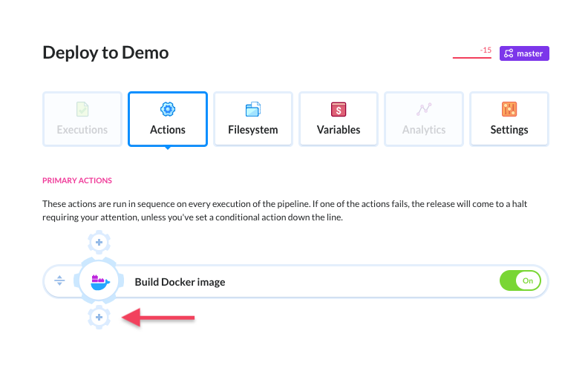Click the orange Settings sliders icon

coord(509,109)
